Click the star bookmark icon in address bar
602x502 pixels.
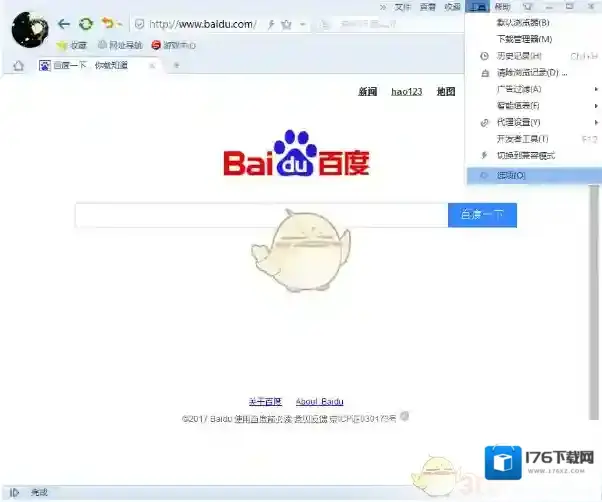286,25
